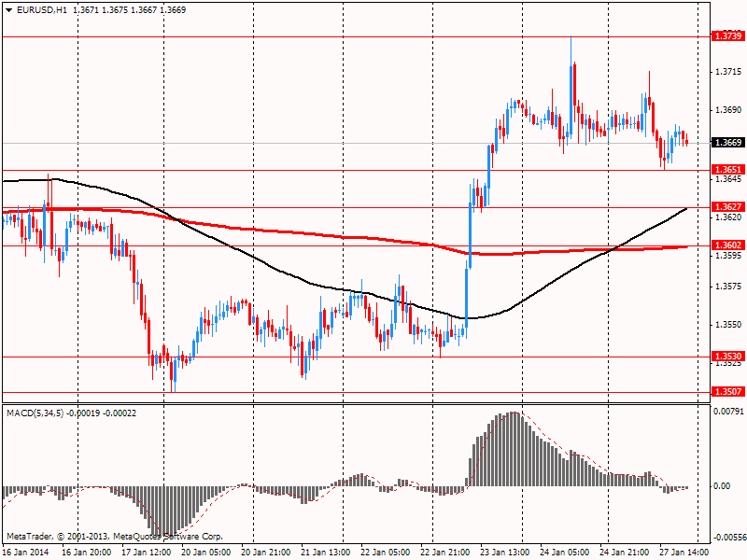Click the 27 Jan 14:00 time axis label
The height and width of the screenshot is (560, 747).
click(x=684, y=553)
